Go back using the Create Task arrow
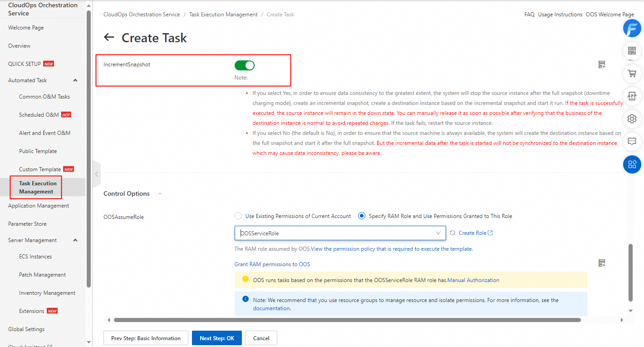644x347 pixels. (x=109, y=37)
